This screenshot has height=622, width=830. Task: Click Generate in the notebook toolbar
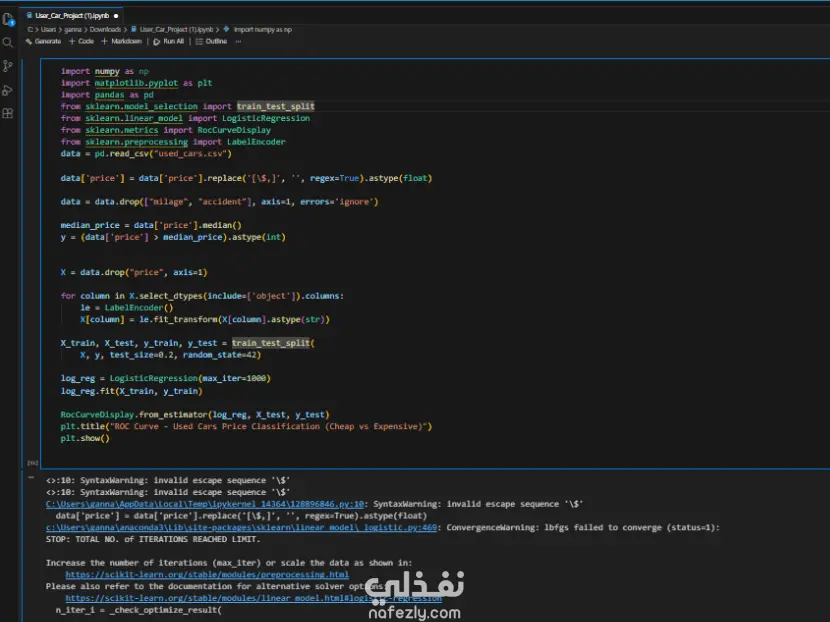(x=43, y=41)
